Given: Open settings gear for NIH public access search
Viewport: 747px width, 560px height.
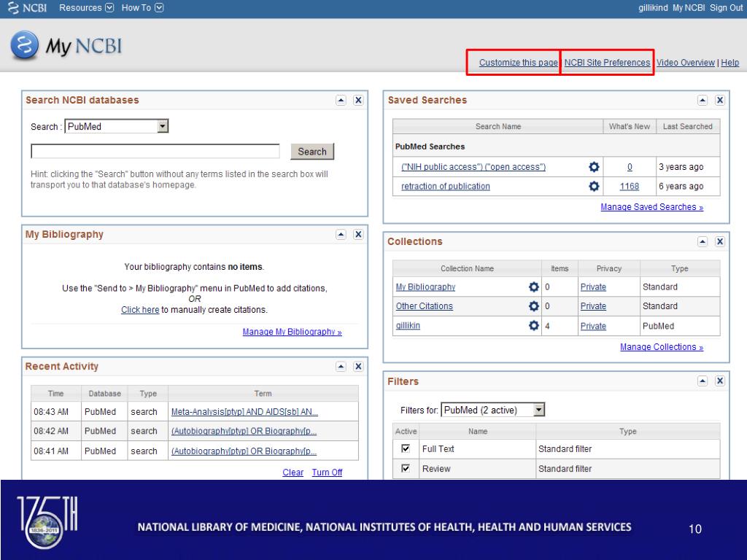Looking at the screenshot, I should [594, 167].
